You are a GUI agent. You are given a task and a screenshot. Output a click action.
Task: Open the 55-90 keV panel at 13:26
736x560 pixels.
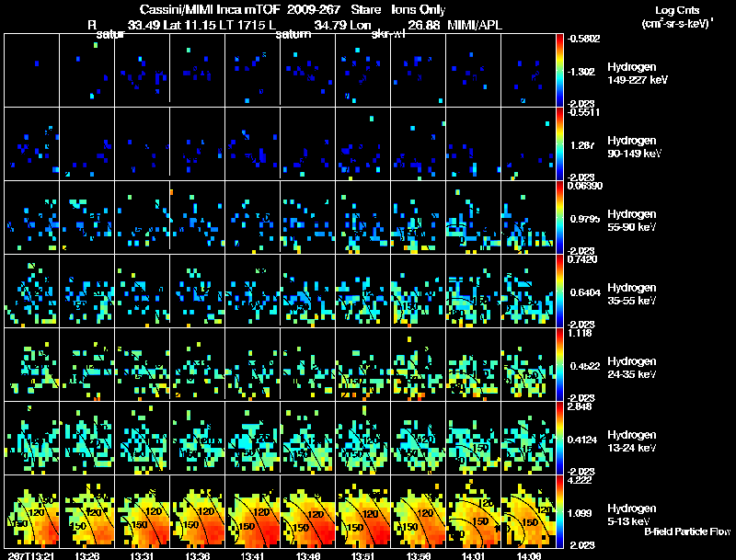point(86,218)
